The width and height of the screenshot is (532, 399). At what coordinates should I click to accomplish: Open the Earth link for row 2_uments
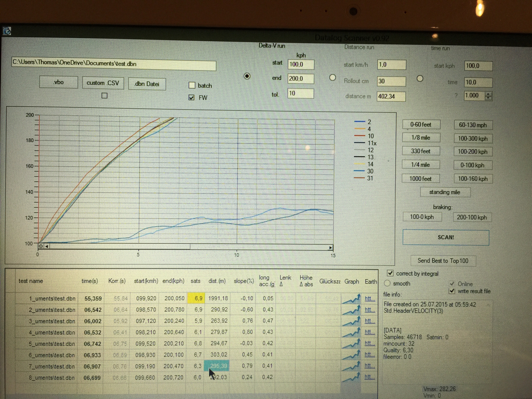(x=369, y=310)
